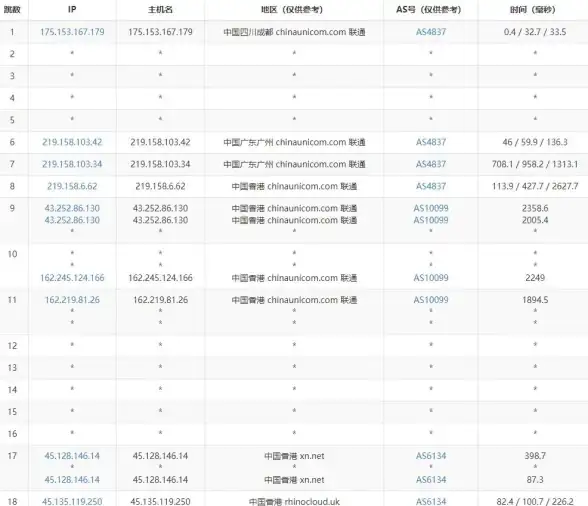Click time value 1894.5 in hop 11
This screenshot has width=588, height=506.
click(x=535, y=300)
